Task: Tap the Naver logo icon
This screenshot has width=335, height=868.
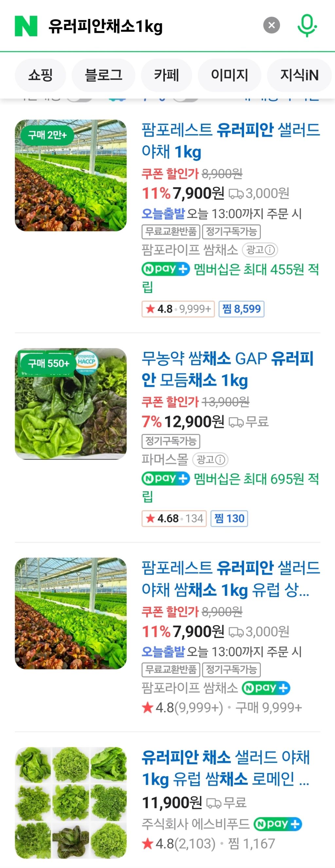Action: click(x=24, y=25)
